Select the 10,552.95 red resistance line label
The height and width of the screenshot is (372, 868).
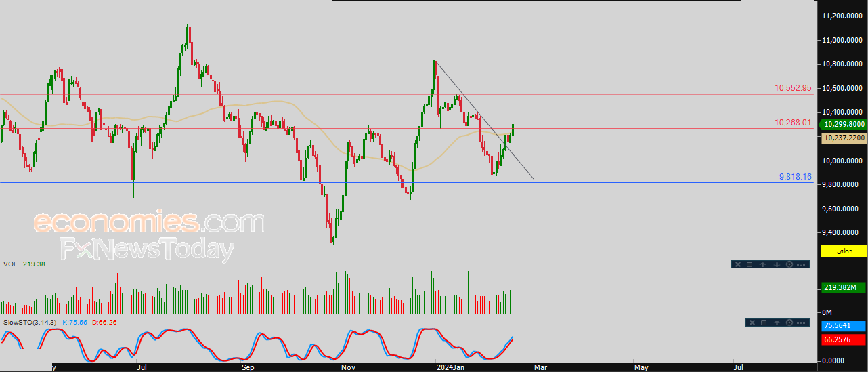point(793,88)
